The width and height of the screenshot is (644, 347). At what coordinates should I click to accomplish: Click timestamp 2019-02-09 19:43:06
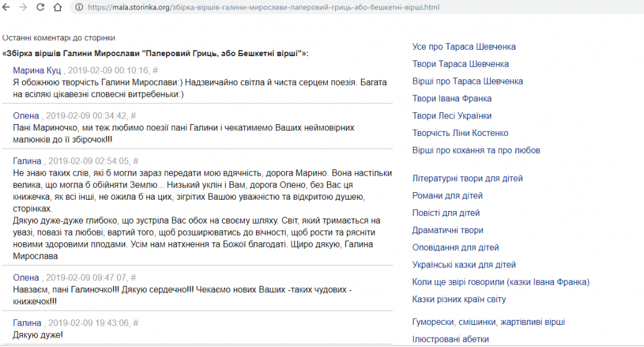coord(89,322)
